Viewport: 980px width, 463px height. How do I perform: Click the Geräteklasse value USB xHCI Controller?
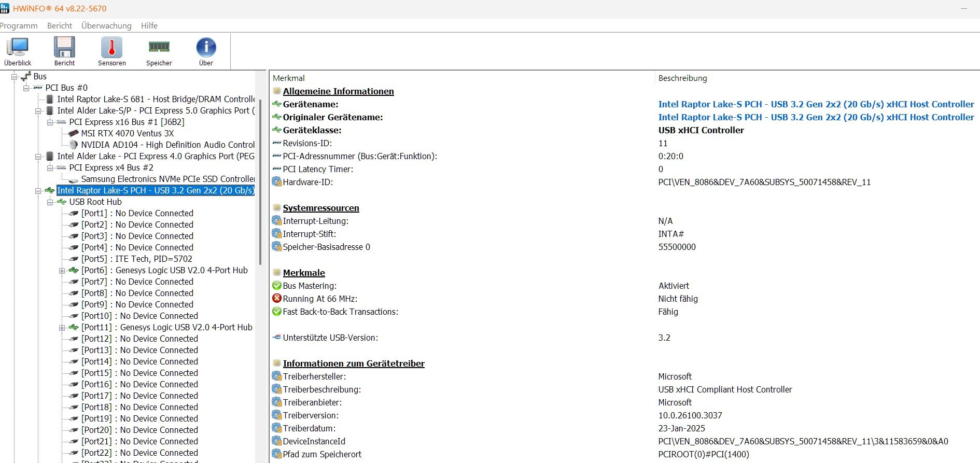[x=701, y=130]
